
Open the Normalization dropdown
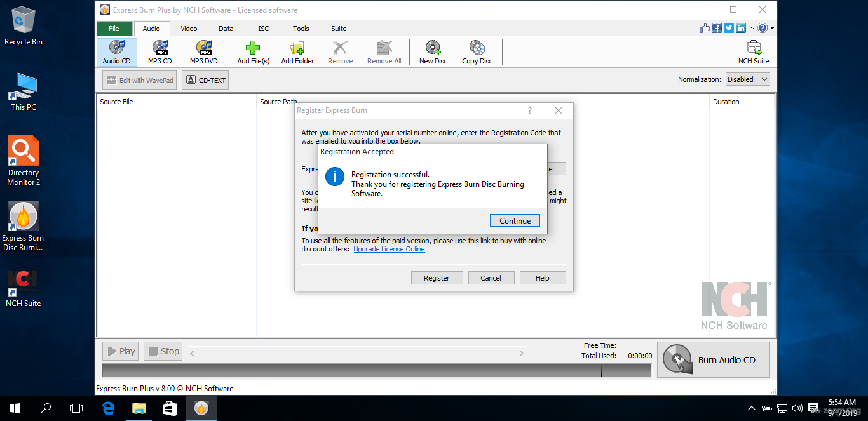point(747,79)
